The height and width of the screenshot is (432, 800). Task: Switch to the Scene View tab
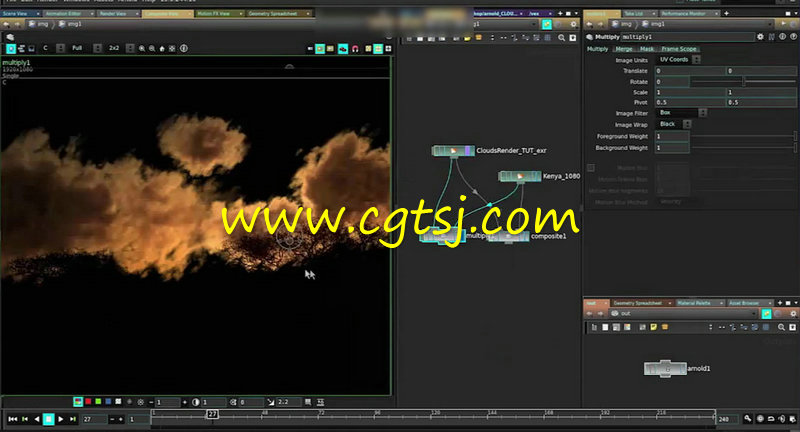tap(20, 13)
